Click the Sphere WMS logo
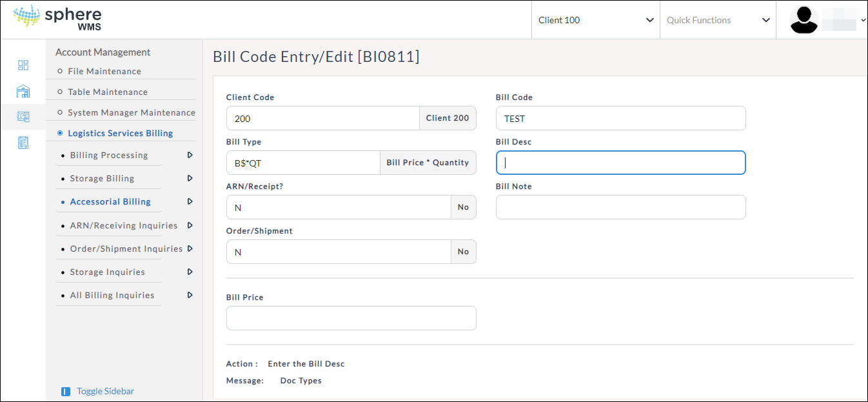 point(57,19)
